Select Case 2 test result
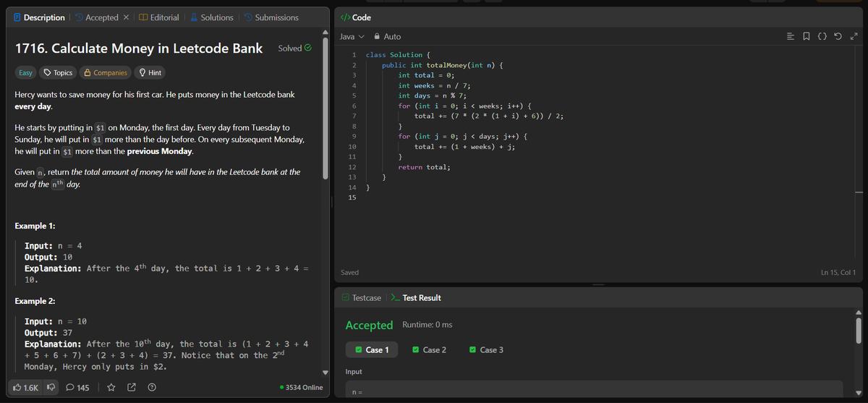The image size is (868, 403). click(429, 349)
